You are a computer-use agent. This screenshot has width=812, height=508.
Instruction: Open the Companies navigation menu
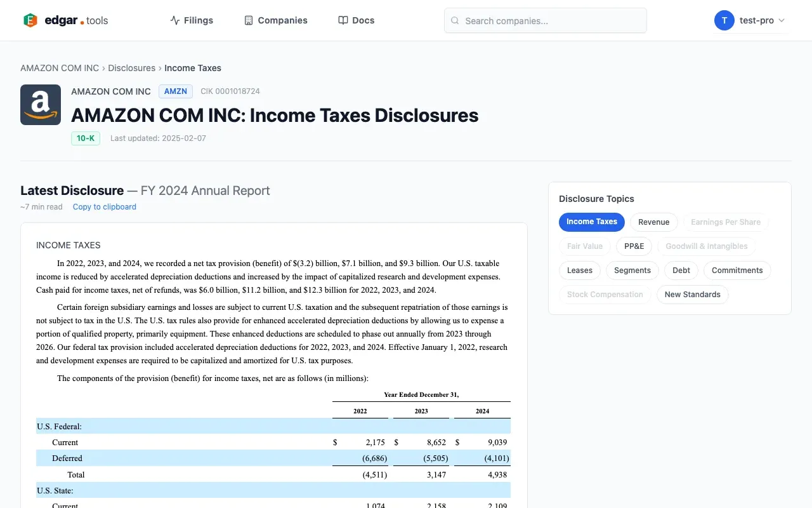(x=276, y=20)
